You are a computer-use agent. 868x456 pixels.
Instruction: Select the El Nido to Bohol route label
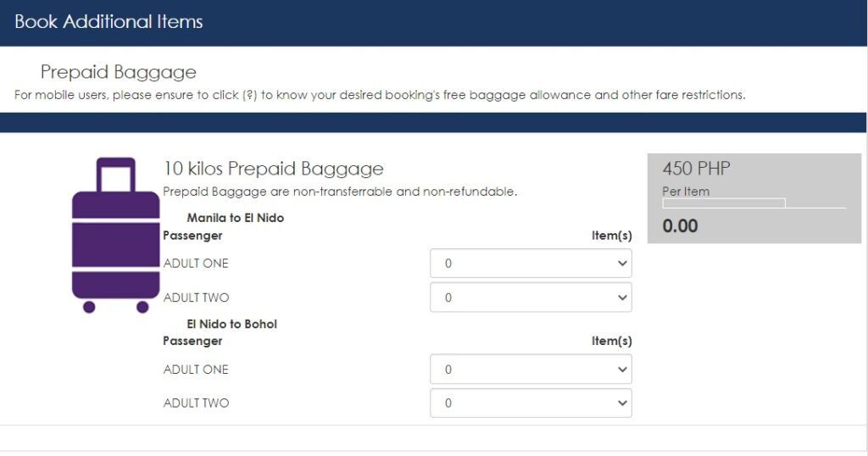pos(231,324)
